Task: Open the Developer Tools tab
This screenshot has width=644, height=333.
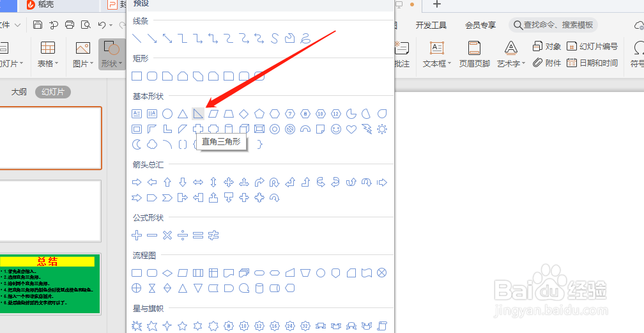Action: pyautogui.click(x=431, y=26)
